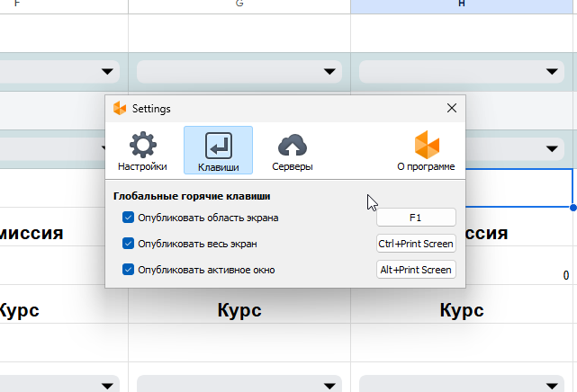Edit the Ctrl+Print Screen hotkey field
Screen dimensions: 577x392
point(416,244)
